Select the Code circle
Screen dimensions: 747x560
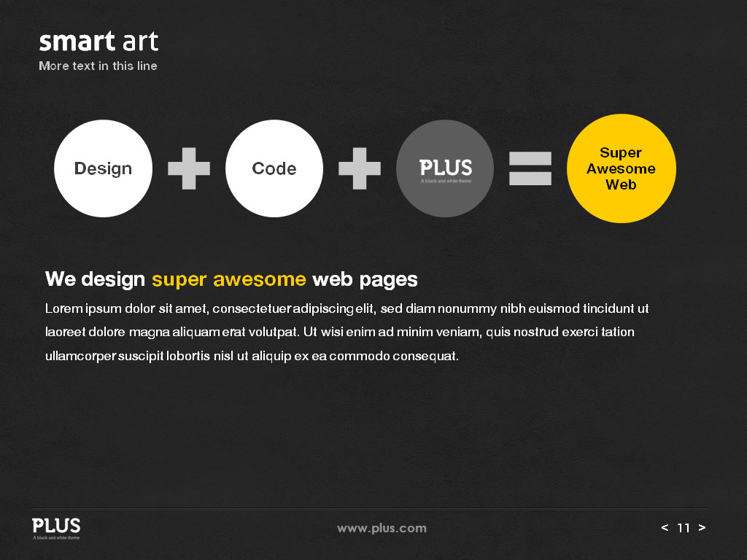pyautogui.click(x=274, y=168)
